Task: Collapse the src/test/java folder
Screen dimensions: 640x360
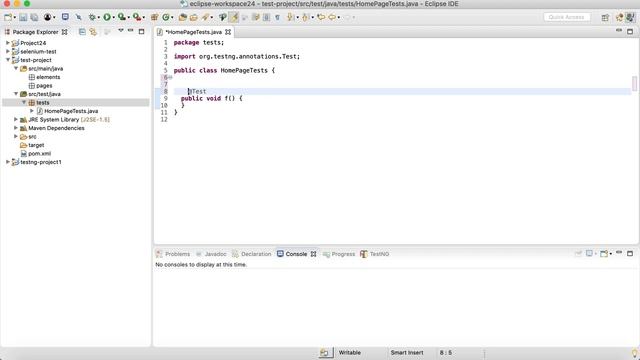Action: 16,94
